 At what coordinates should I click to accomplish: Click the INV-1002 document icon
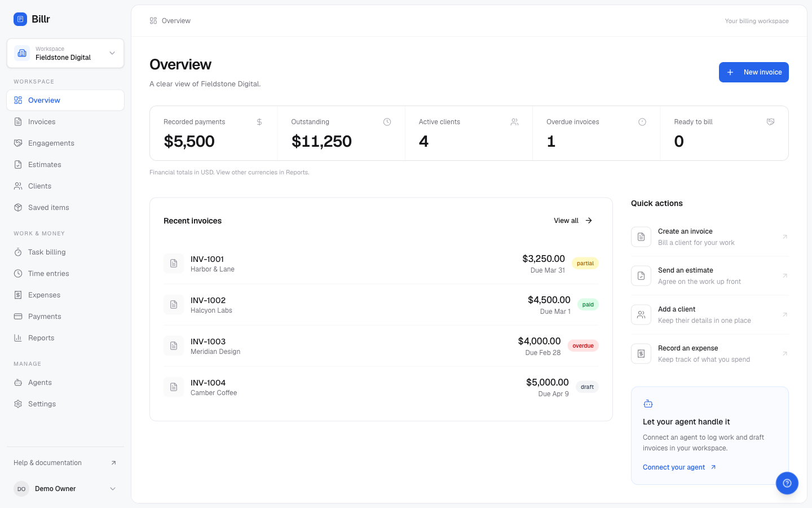174,305
